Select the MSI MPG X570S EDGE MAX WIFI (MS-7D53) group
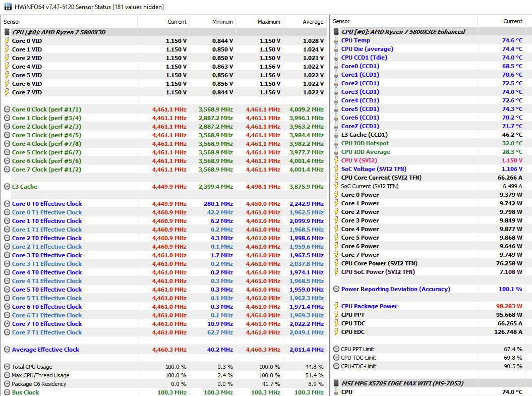Screen dimensions: 532x396 431,383
